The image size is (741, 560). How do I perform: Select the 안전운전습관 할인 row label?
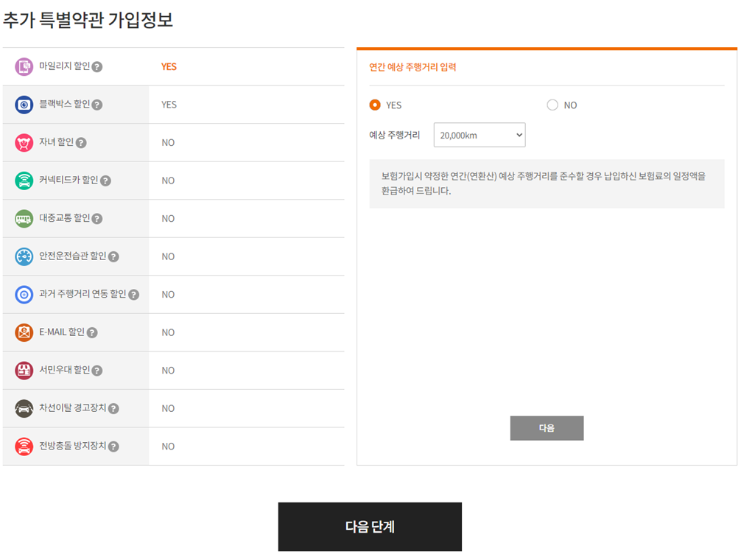pos(73,256)
